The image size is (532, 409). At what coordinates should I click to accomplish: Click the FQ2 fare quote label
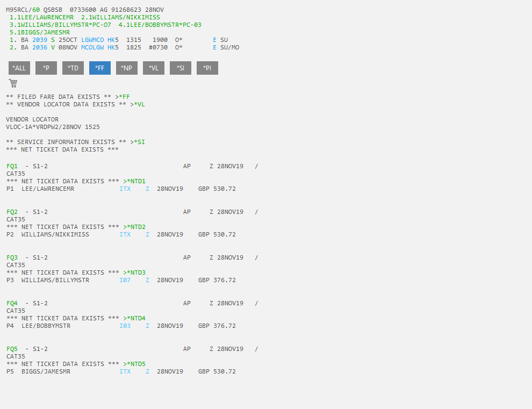12,212
